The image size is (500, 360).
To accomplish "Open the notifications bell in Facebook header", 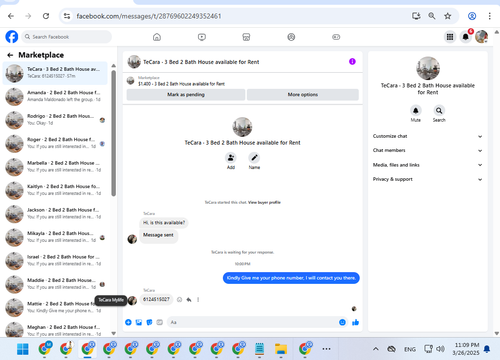I will (466, 37).
